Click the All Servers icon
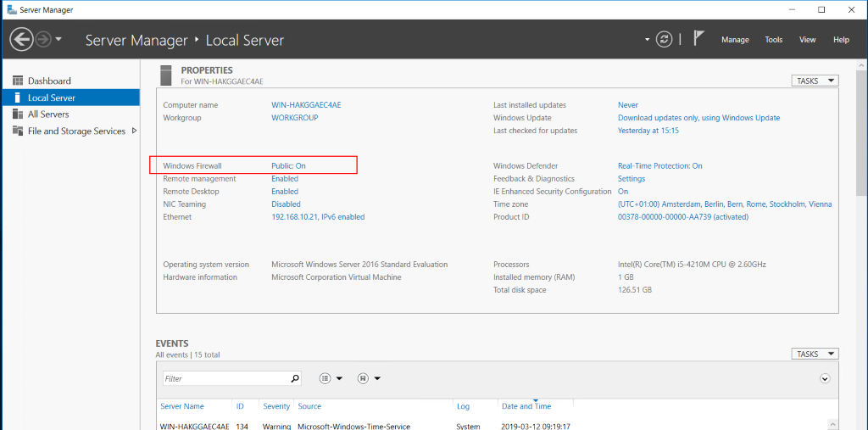This screenshot has height=430, width=868. (18, 114)
